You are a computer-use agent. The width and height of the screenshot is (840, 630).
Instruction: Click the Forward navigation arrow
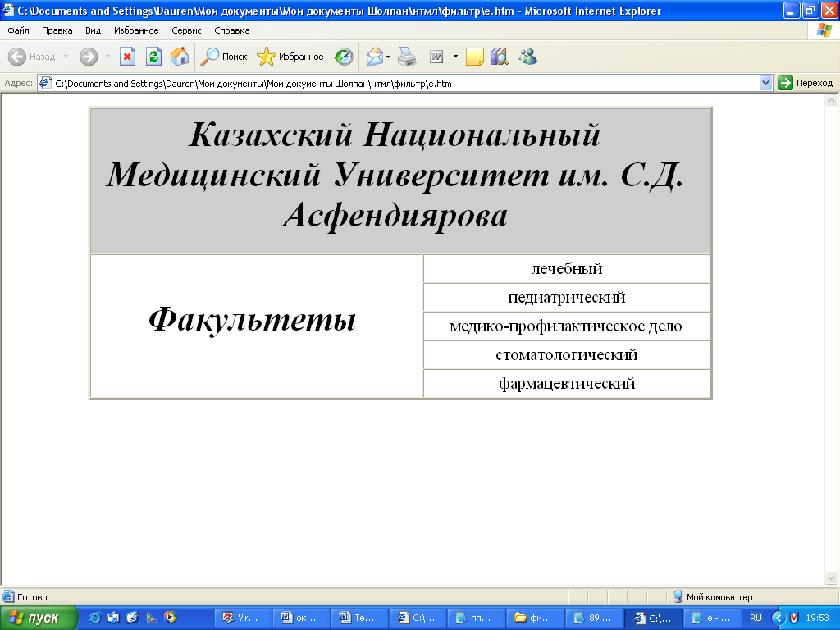pyautogui.click(x=89, y=57)
